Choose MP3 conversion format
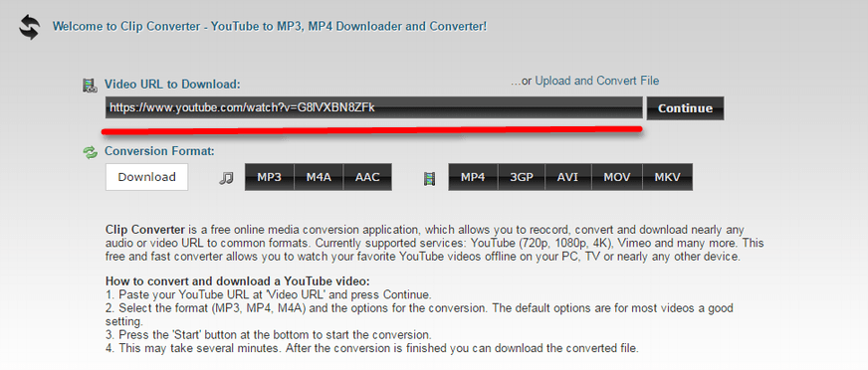The width and height of the screenshot is (868, 370). (x=269, y=177)
